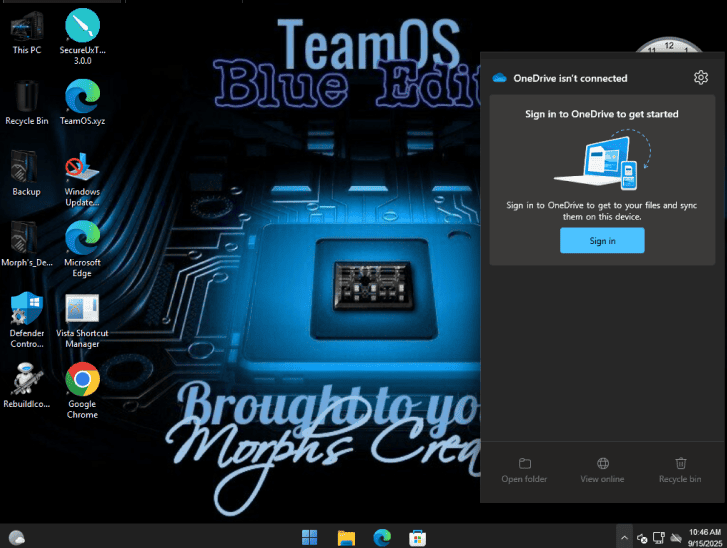This screenshot has width=727, height=548.
Task: Select the Backup desktop icon
Action: (26, 174)
